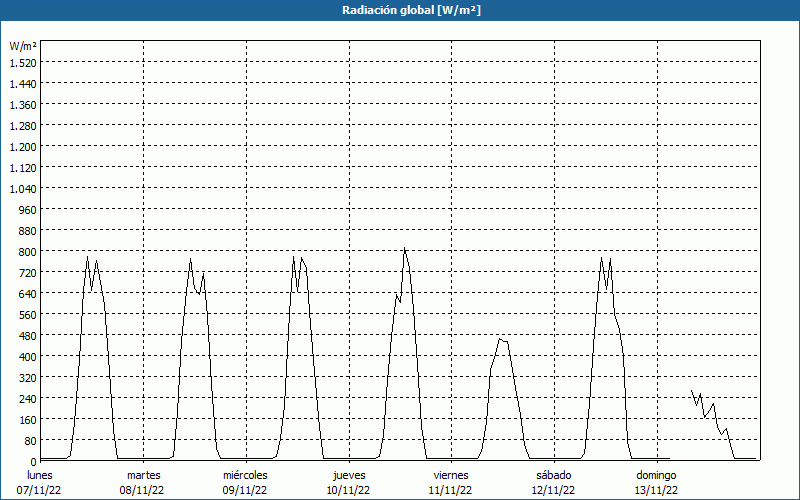Click the start of domingo's partial curve

(692, 391)
